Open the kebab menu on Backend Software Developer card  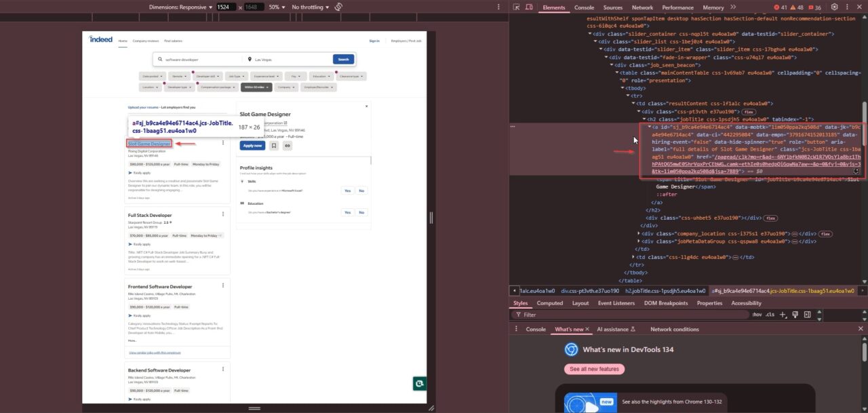click(223, 370)
